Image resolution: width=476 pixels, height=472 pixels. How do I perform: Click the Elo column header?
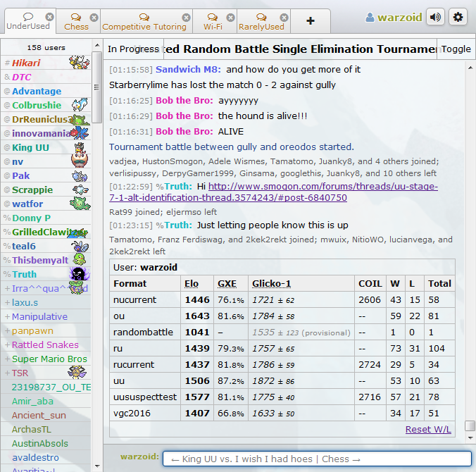192,283
